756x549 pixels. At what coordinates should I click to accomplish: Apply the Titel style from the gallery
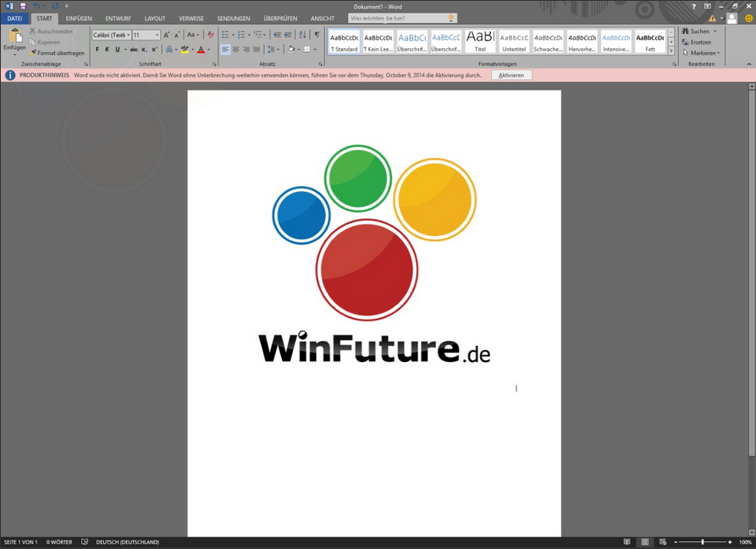click(x=480, y=41)
